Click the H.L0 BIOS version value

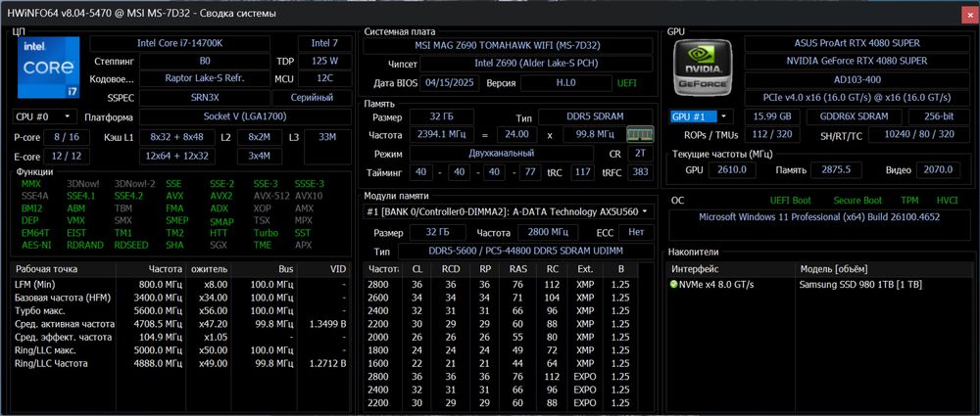566,83
